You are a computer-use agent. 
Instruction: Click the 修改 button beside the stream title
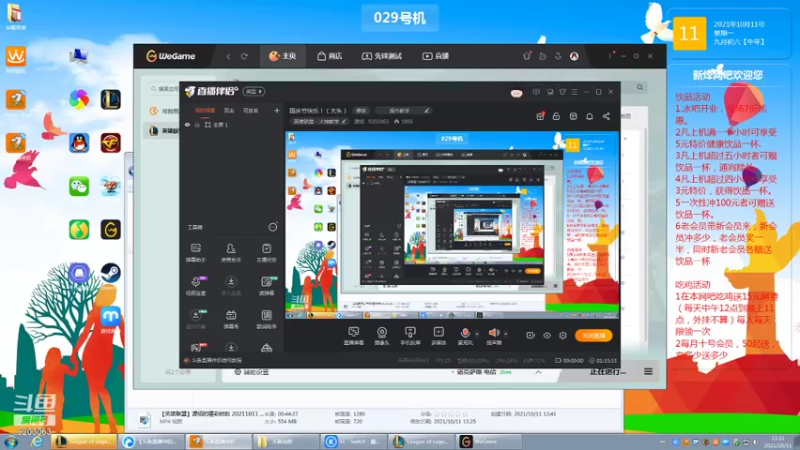(x=361, y=110)
